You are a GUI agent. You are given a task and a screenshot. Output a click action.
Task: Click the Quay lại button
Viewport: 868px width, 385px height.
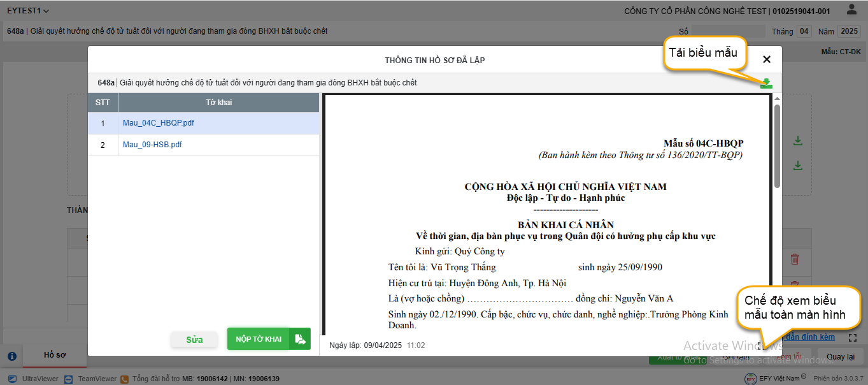pyautogui.click(x=840, y=356)
